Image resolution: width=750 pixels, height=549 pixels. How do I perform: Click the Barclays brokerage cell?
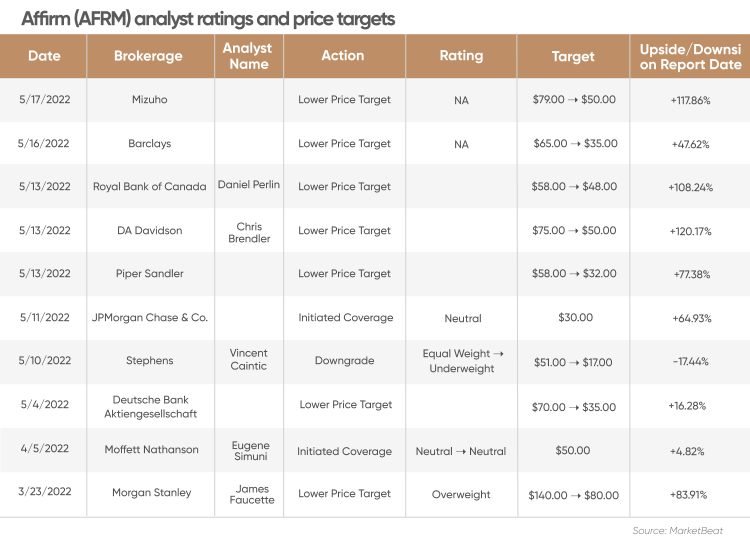(150, 143)
